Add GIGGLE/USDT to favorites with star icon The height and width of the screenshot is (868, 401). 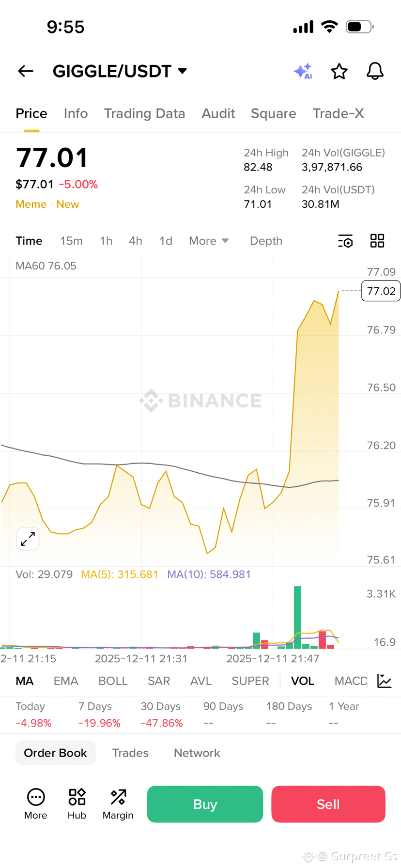[x=339, y=71]
